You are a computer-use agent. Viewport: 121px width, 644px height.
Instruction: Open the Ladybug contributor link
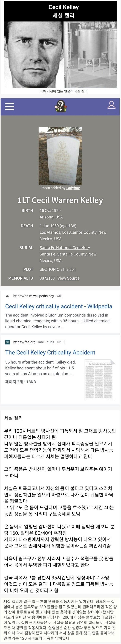click(73, 188)
